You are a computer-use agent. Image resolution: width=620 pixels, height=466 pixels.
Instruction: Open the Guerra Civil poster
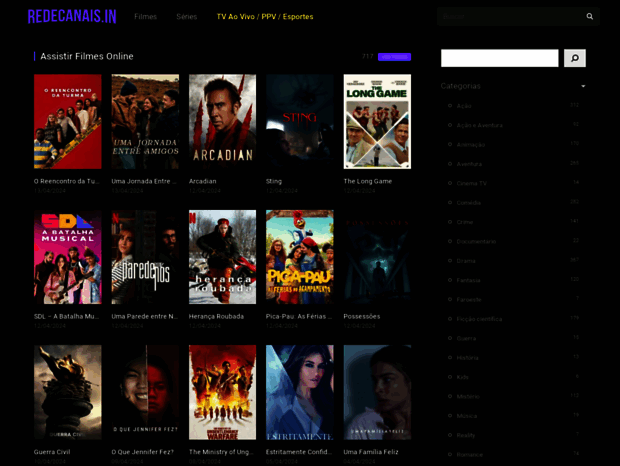[68, 392]
